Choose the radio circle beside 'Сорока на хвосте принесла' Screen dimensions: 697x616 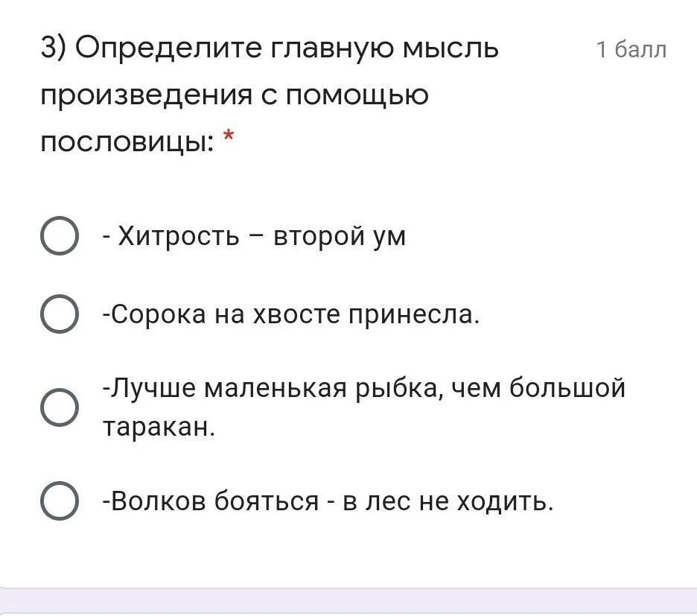(60, 314)
